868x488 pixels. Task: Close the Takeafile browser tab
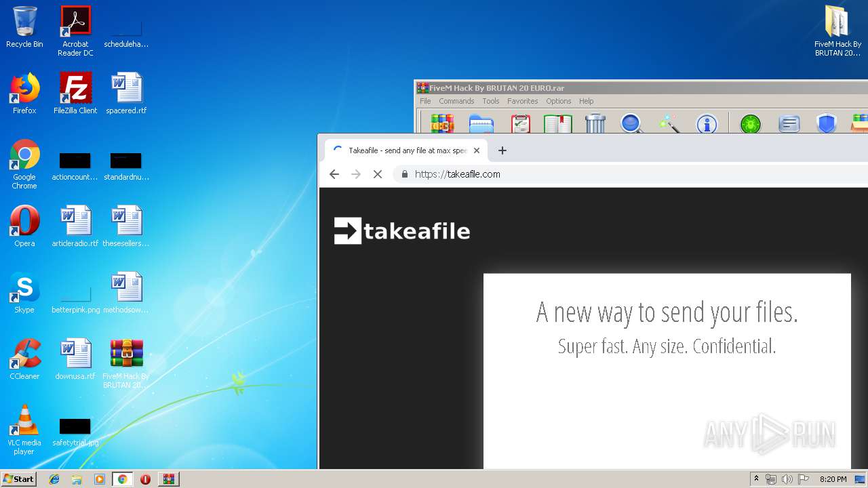477,150
